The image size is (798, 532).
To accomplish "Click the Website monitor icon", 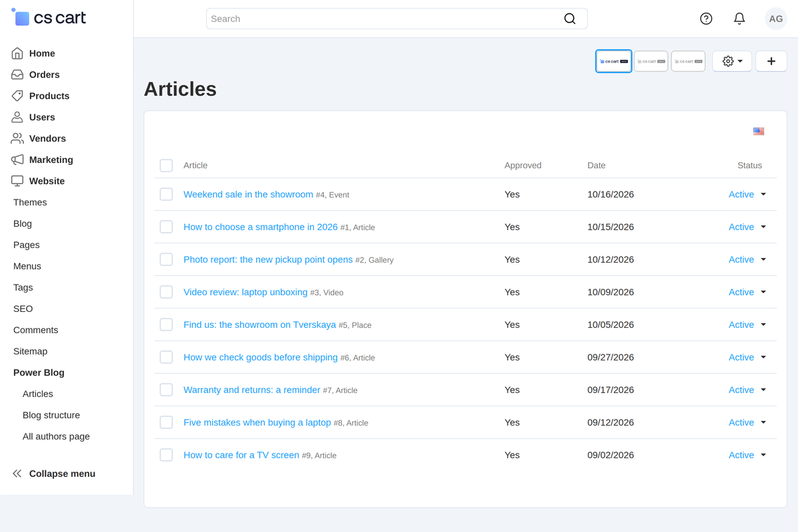I will [17, 181].
